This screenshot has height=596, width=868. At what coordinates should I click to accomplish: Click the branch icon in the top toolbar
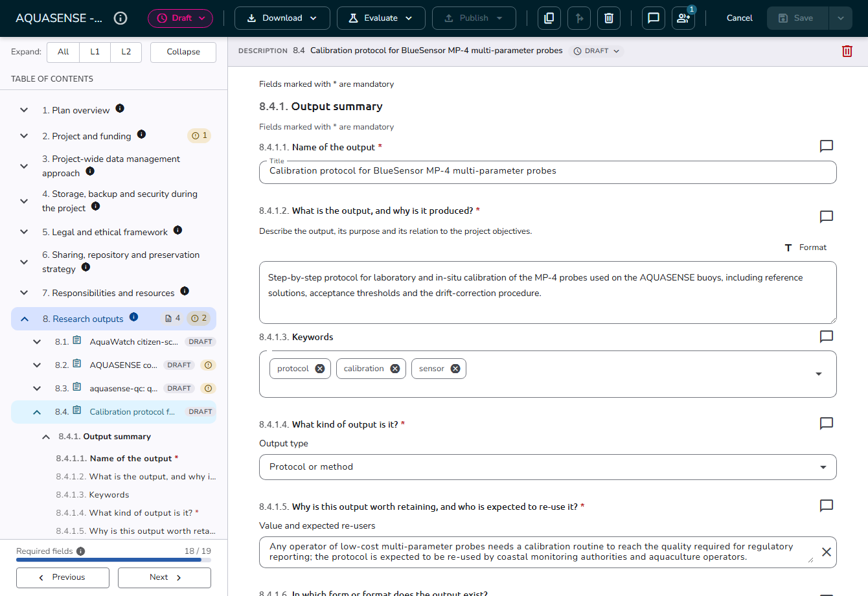[x=579, y=18]
